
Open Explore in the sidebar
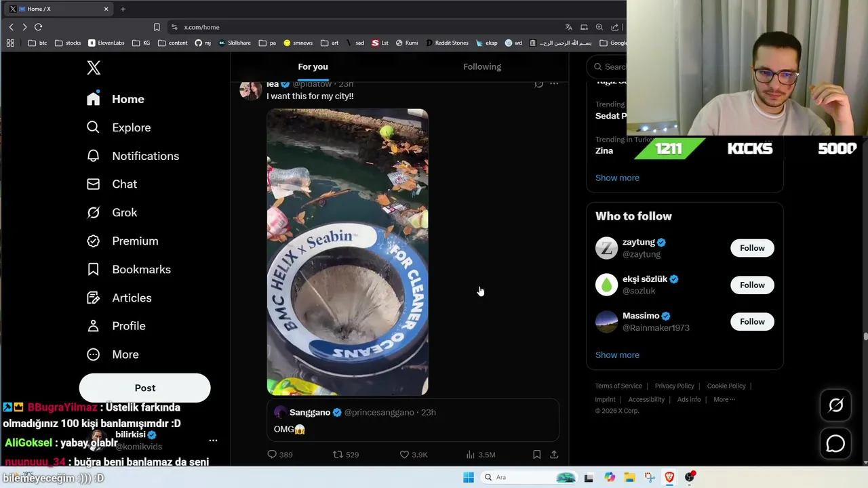119,127
